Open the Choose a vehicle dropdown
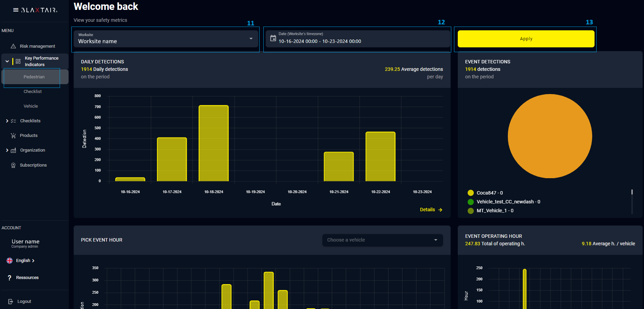644x309 pixels. coord(382,240)
